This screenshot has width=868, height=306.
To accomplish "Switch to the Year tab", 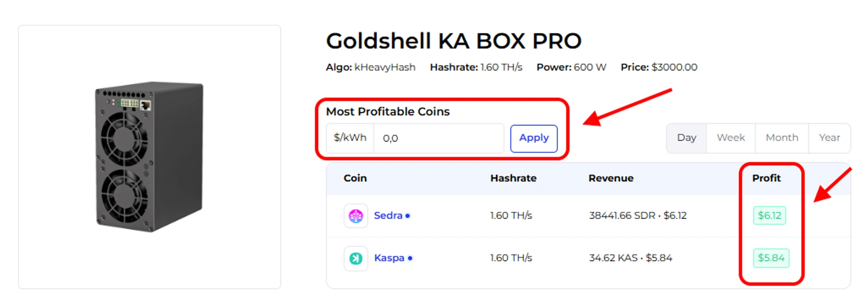I will pyautogui.click(x=829, y=138).
